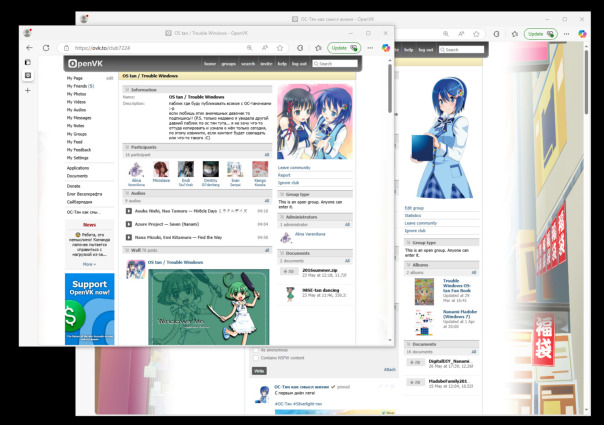Open the profile avatar in front window title bar
The height and width of the screenshot is (425, 604).
point(27,33)
